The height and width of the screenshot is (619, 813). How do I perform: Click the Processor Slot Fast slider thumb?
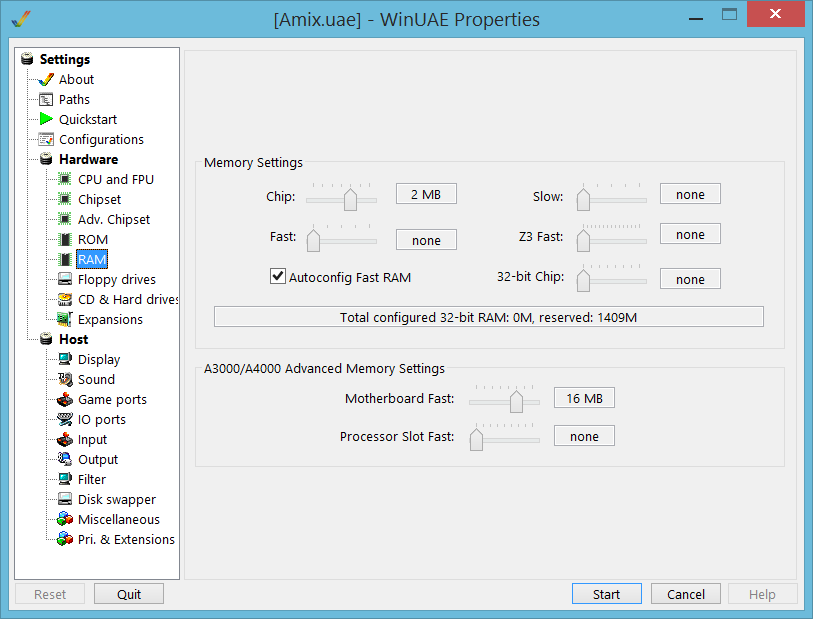tap(476, 440)
